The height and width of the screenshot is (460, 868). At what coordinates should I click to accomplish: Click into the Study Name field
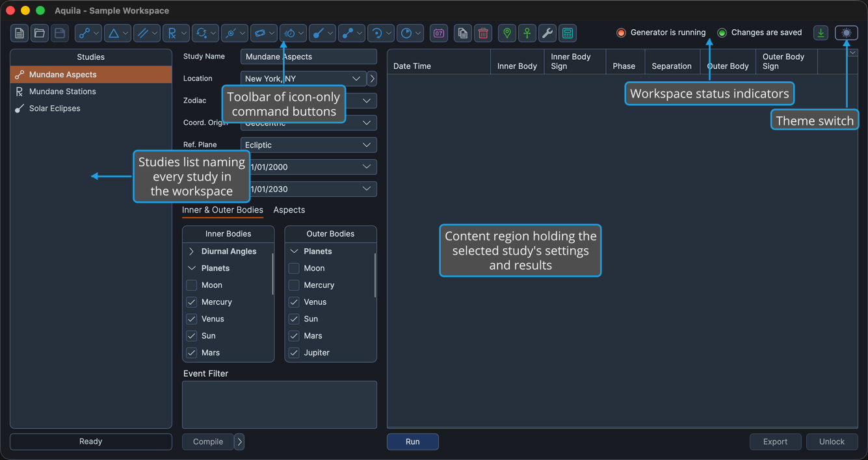pos(309,57)
